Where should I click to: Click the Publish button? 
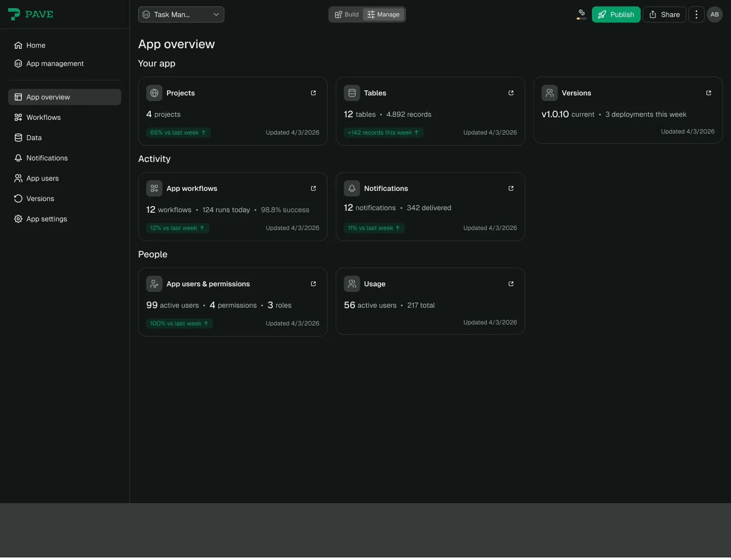(x=616, y=14)
